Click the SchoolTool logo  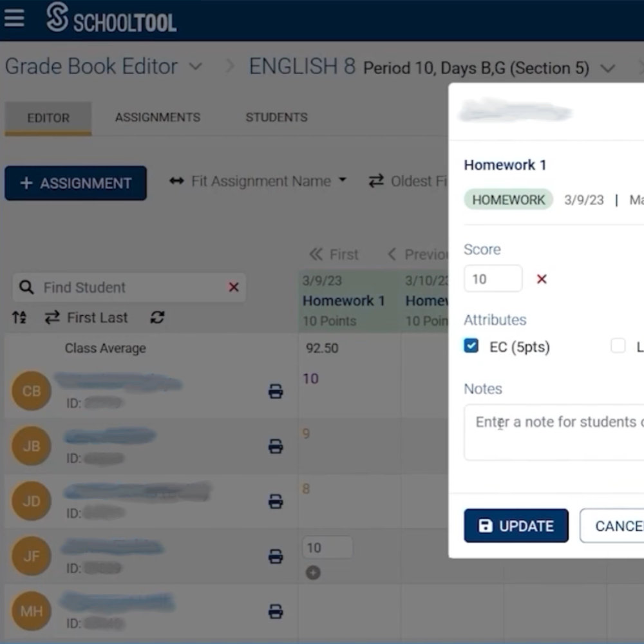109,20
